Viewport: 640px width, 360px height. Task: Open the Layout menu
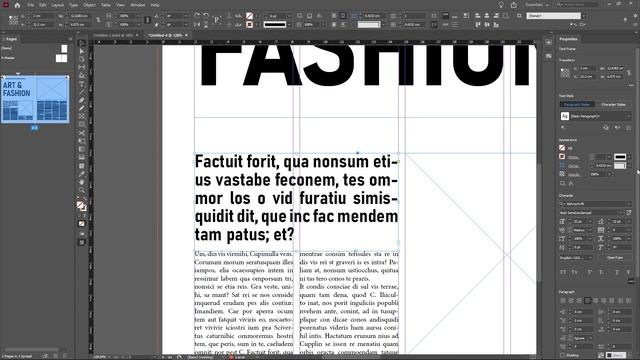coord(58,5)
